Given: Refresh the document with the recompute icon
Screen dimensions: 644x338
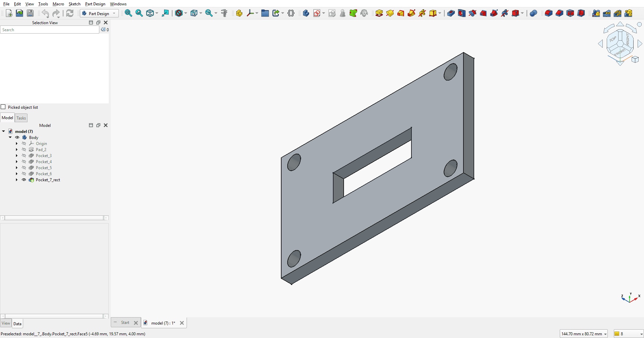Looking at the screenshot, I should pos(70,13).
